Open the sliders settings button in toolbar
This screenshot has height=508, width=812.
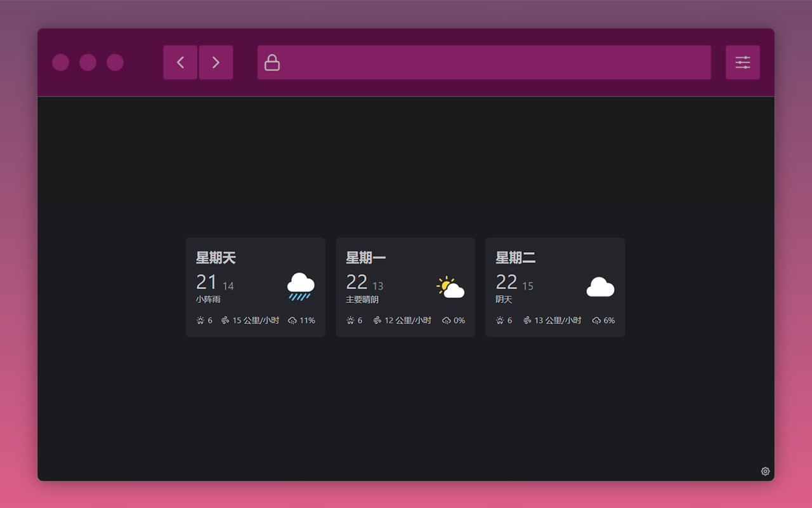pyautogui.click(x=743, y=62)
